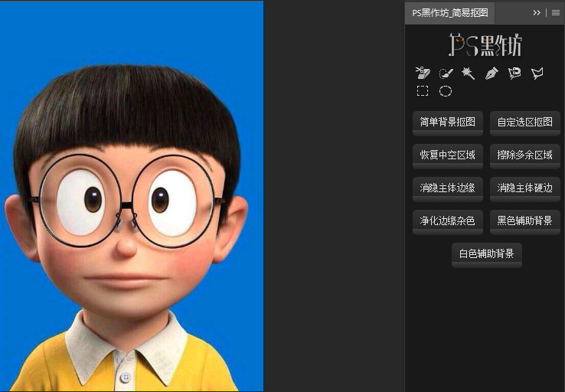565x392 pixels.
Task: Open the panel hamburger menu
Action: coord(556,12)
